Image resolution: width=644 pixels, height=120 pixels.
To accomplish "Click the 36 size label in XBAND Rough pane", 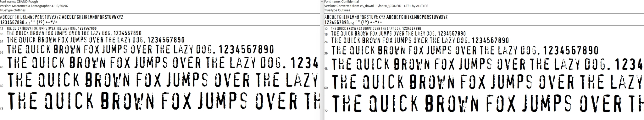I will click(2, 52).
